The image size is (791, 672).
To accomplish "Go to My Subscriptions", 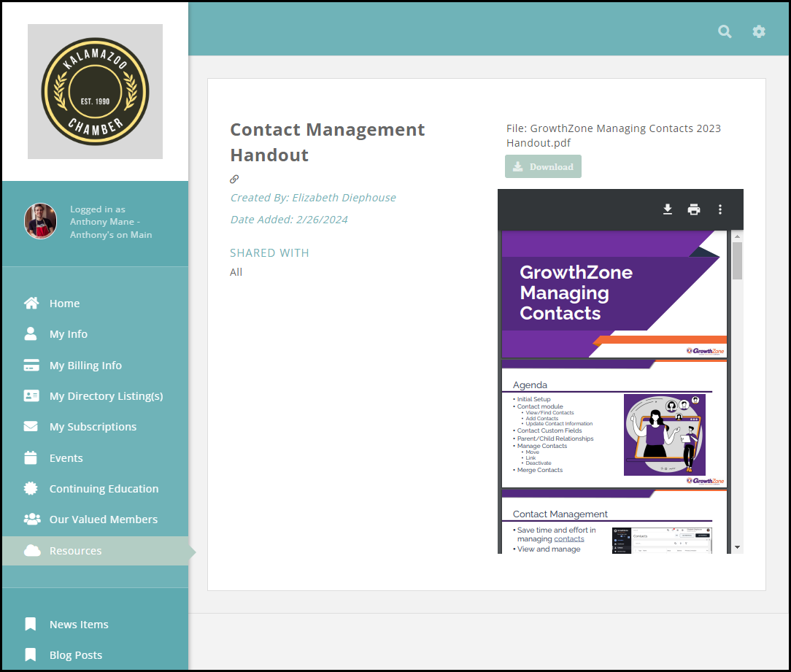I will pyautogui.click(x=93, y=427).
